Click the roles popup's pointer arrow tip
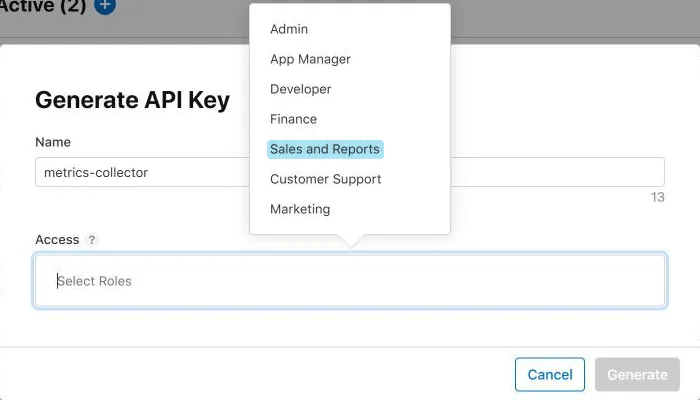The image size is (700, 400). [351, 245]
